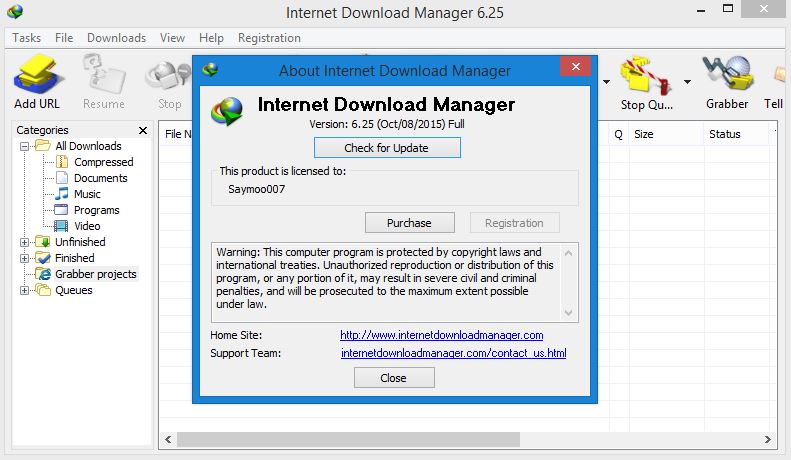Select the Documents category label
The height and width of the screenshot is (460, 791).
pyautogui.click(x=101, y=178)
